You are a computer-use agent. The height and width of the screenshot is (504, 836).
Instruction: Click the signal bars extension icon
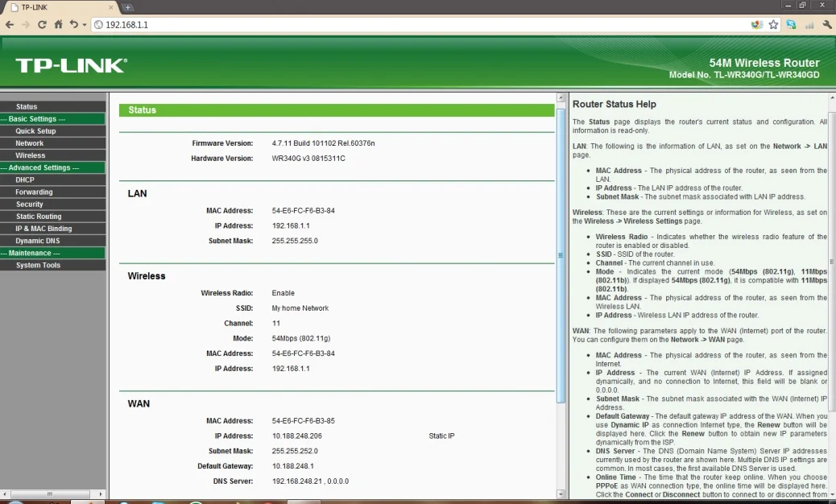(x=809, y=25)
